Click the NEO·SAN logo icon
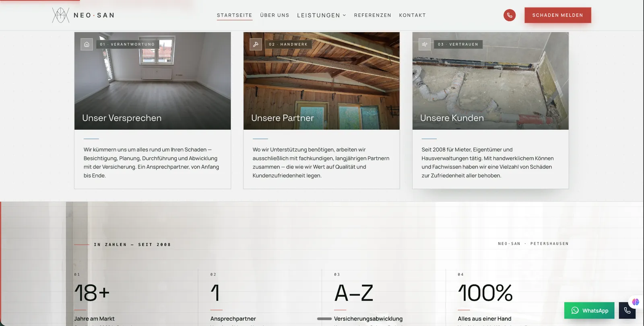 (x=61, y=15)
